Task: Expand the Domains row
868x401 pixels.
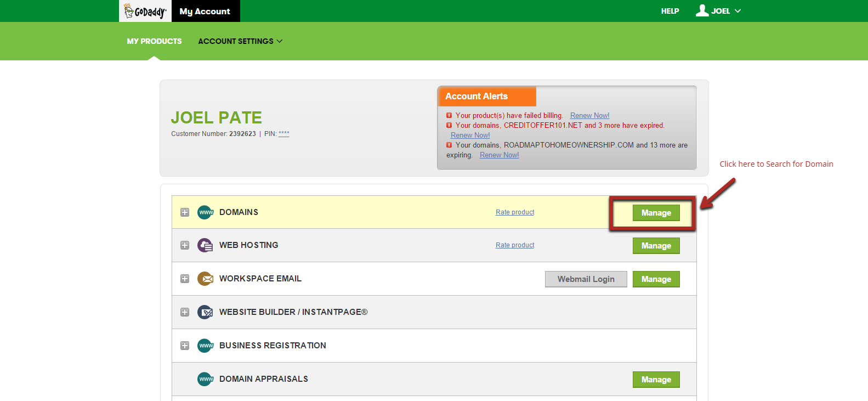Action: tap(185, 212)
